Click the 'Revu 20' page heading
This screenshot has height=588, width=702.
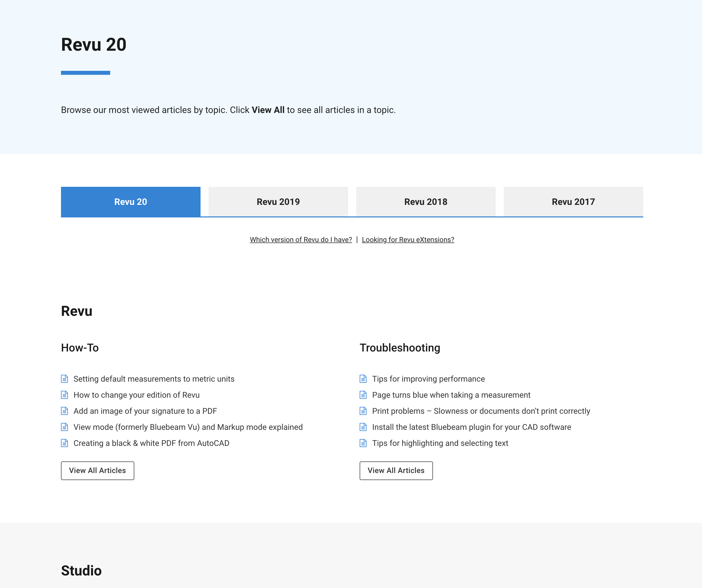(x=94, y=44)
